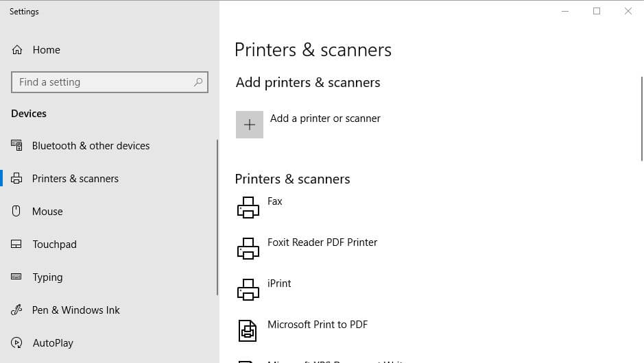This screenshot has height=363, width=644.
Task: Click the Home house icon
Action: [17, 50]
